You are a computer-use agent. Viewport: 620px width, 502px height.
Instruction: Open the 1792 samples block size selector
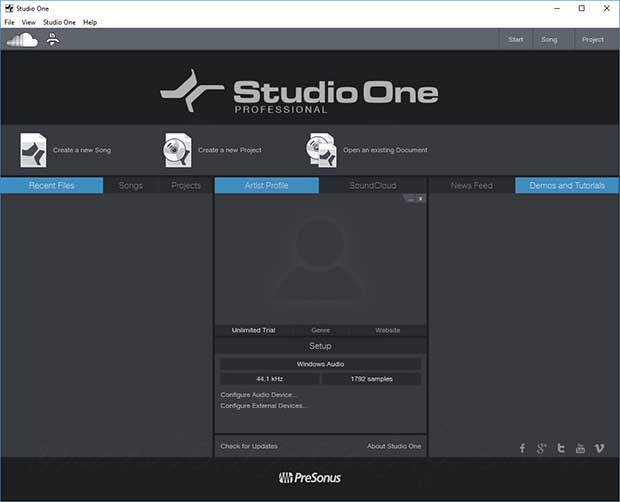click(x=372, y=379)
